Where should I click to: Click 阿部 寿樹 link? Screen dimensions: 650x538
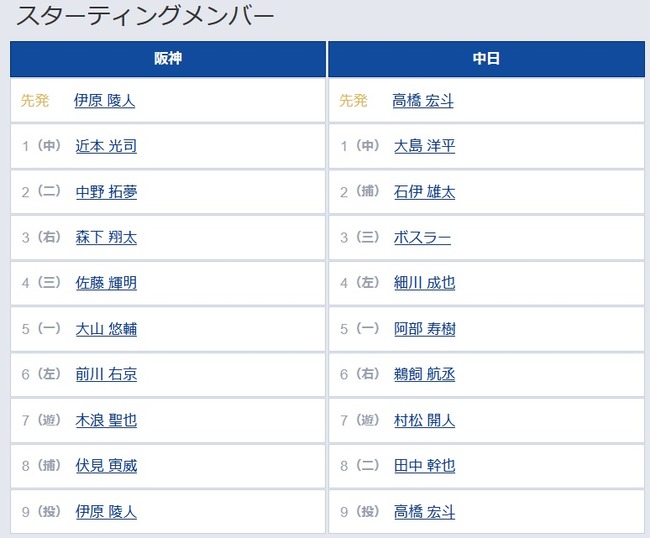(424, 329)
